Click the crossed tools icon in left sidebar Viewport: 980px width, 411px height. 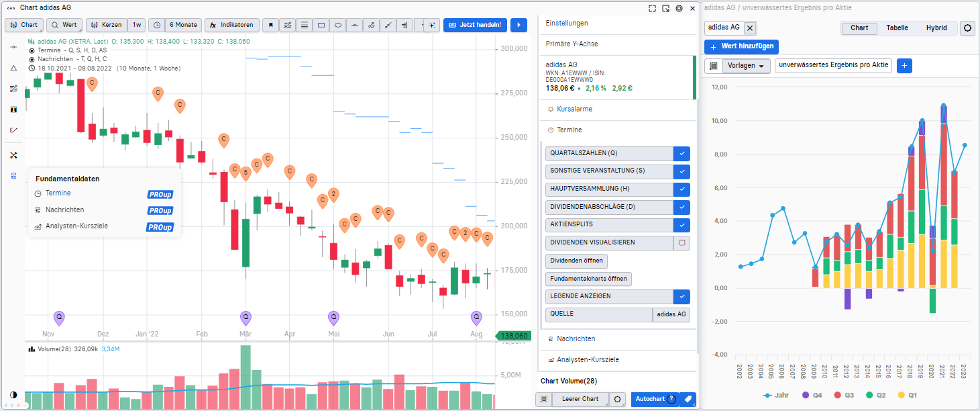(13, 155)
